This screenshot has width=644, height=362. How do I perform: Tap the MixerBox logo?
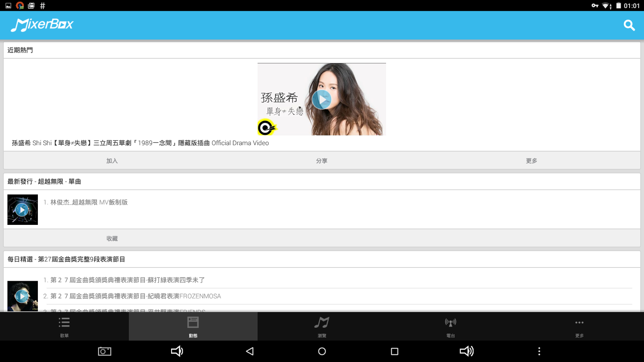(42, 25)
